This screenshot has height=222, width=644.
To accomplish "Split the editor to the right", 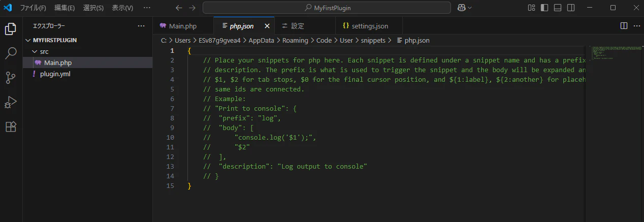I will 624,26.
